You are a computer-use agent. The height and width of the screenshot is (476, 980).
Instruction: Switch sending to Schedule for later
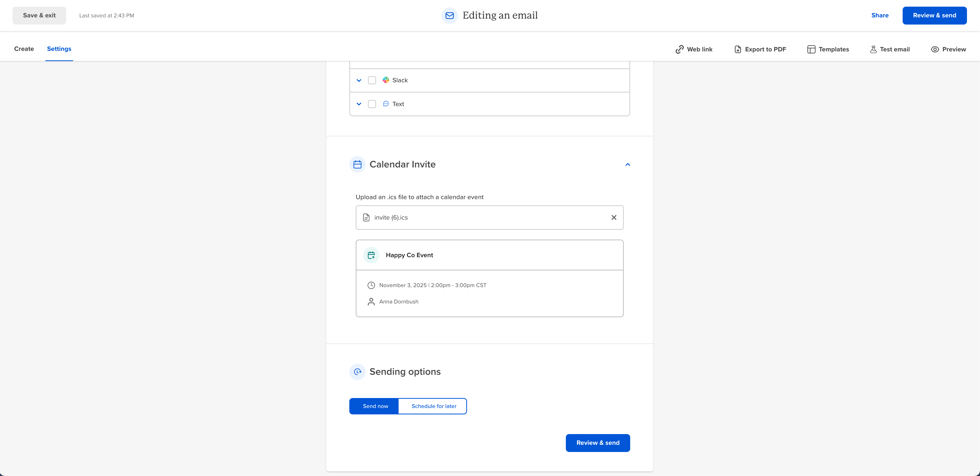click(433, 406)
